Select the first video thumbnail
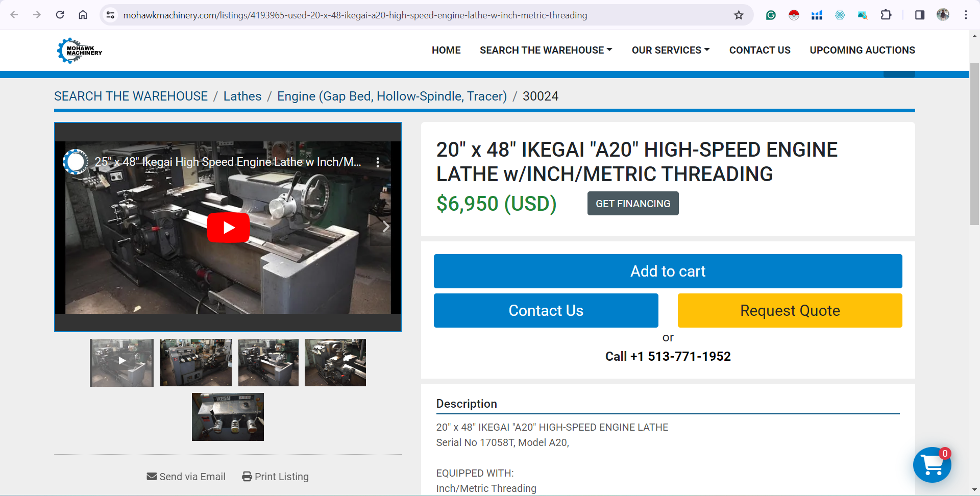The image size is (980, 496). (x=121, y=362)
